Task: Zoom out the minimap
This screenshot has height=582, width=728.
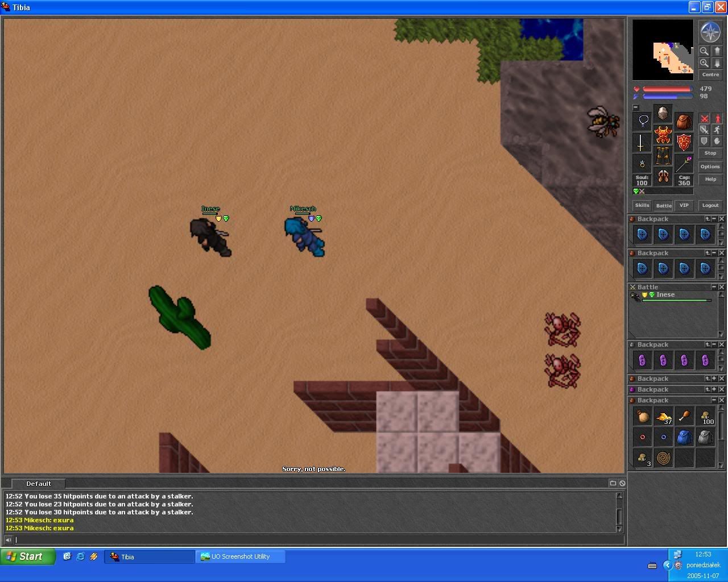Action: pos(704,51)
